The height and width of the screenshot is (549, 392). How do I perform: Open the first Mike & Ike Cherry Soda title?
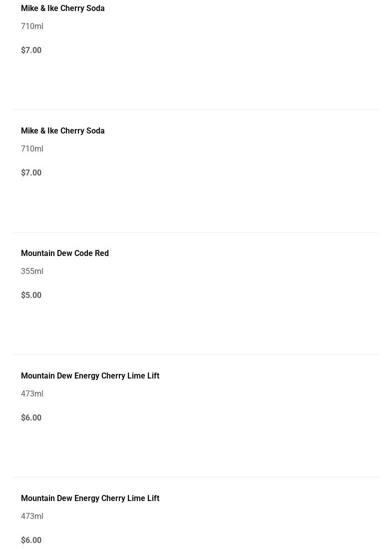tap(62, 8)
